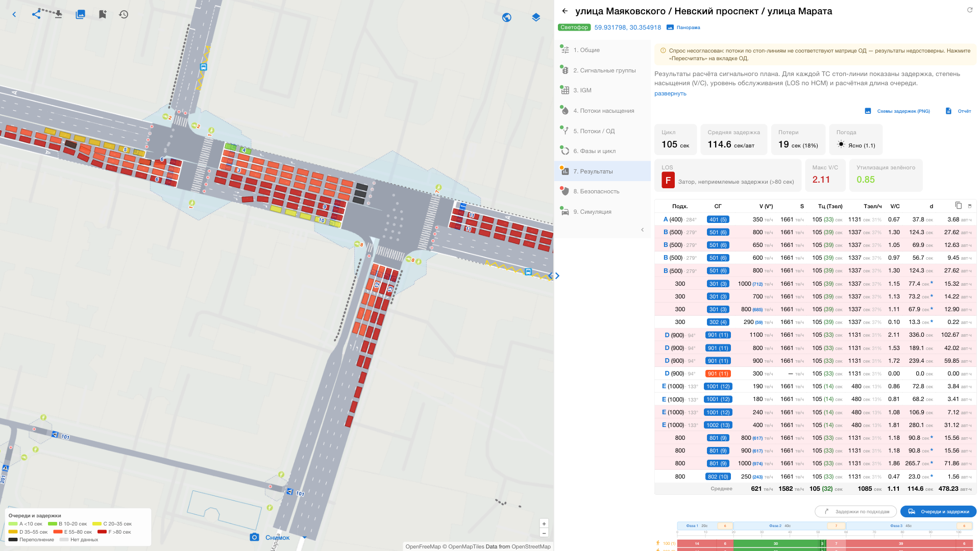Screen dimensions: 980x551
Task: Click the panel splitter arrows at map edge
Action: pos(554,276)
